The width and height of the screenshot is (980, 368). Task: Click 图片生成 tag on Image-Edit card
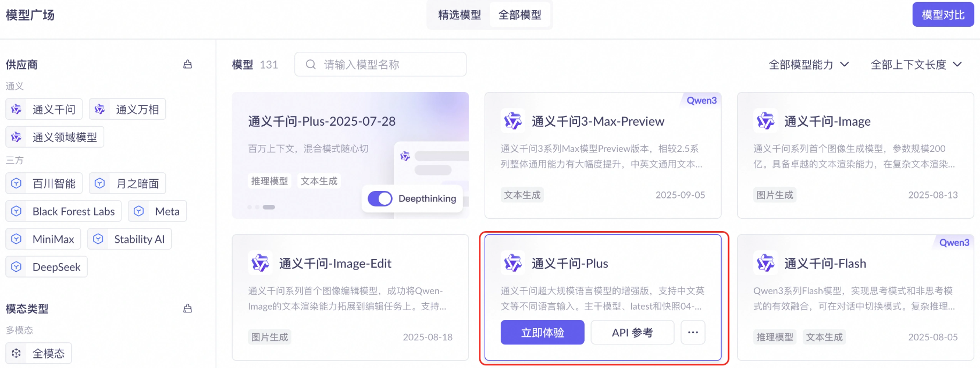(x=270, y=338)
